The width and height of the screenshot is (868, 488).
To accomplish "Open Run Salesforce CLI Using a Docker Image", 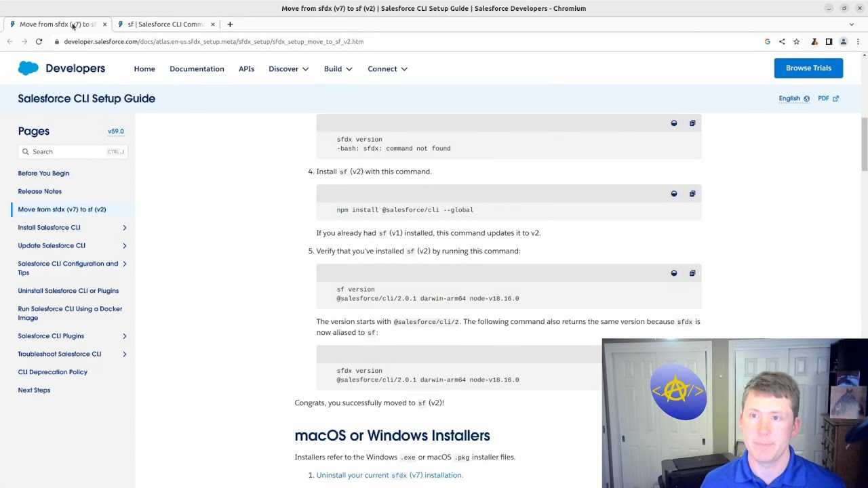I will [x=70, y=313].
